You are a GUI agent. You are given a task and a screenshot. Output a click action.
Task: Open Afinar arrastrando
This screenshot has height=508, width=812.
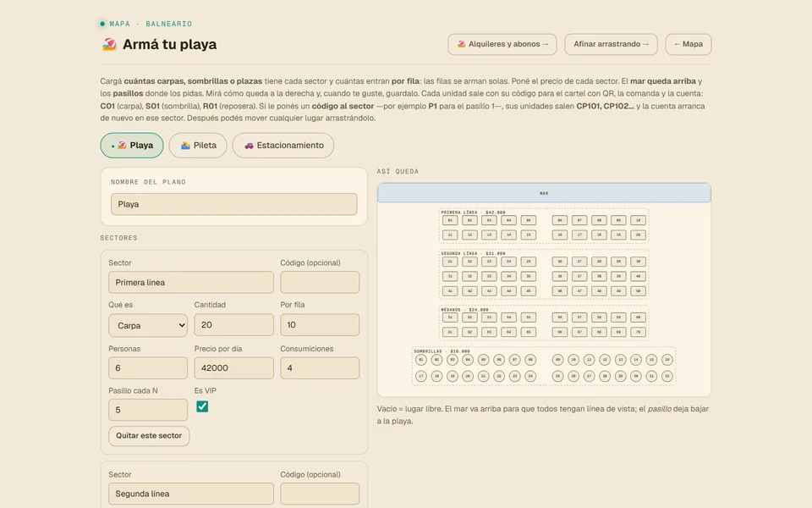611,44
